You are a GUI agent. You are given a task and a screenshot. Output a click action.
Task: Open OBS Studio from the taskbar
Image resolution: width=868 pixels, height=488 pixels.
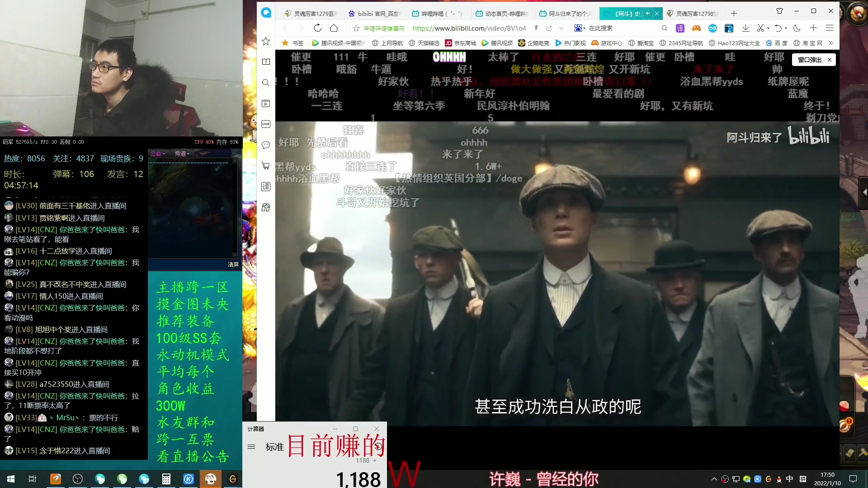point(78,479)
